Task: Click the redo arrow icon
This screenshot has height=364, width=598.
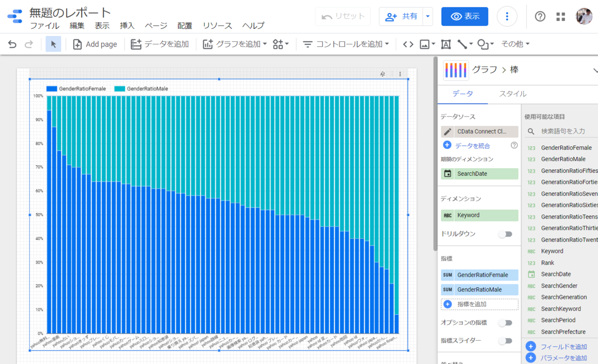Action: coord(28,44)
